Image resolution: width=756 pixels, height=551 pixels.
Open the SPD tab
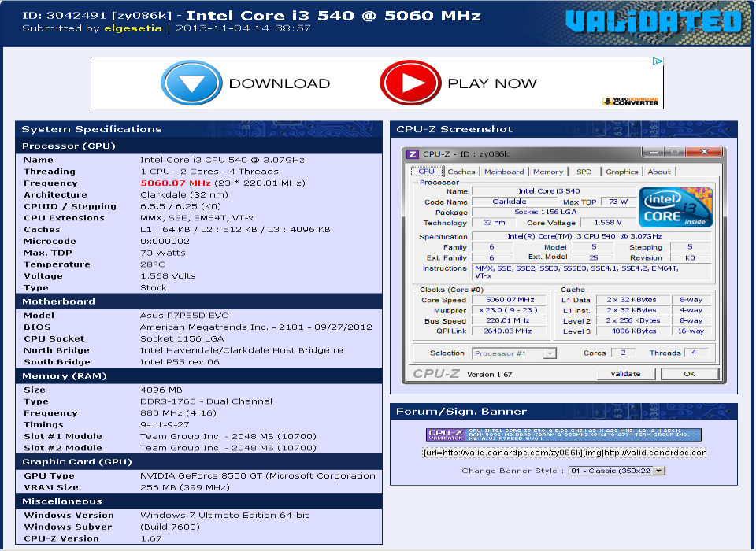click(x=584, y=172)
